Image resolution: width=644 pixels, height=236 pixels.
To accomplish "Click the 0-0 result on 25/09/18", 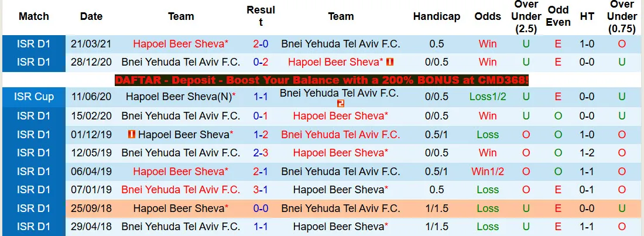I will (261, 208).
